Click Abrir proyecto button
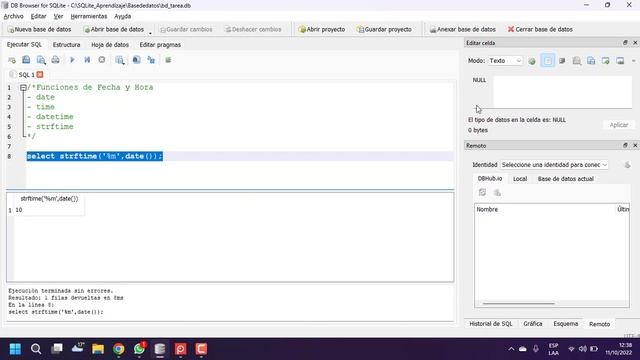 click(322, 29)
